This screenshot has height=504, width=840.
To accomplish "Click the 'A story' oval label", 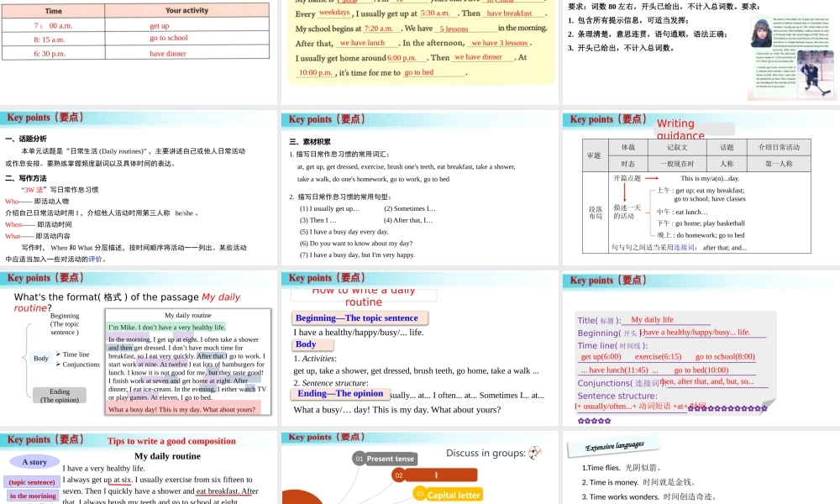I will tap(34, 462).
